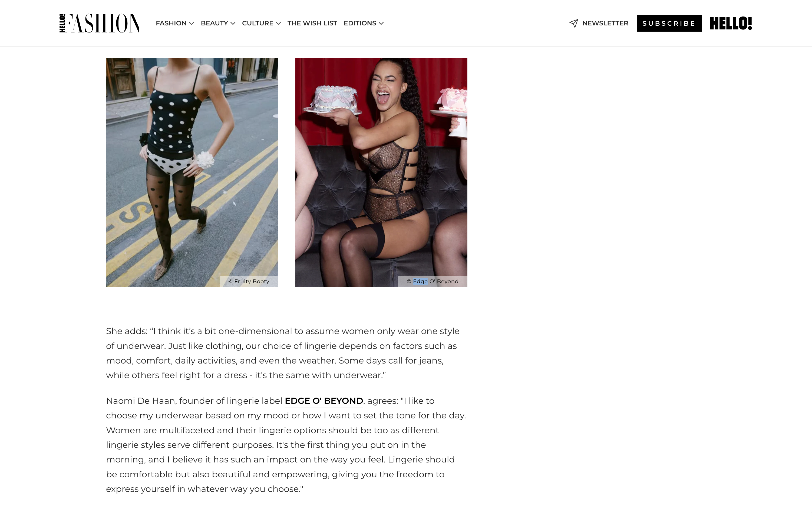
Task: Click the HELLO! Fashion logo
Action: [x=100, y=23]
